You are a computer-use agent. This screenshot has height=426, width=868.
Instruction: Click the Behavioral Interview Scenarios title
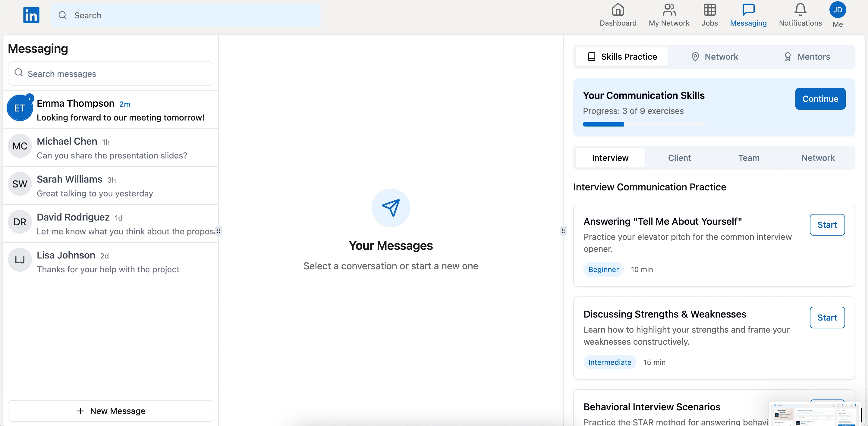click(x=652, y=407)
